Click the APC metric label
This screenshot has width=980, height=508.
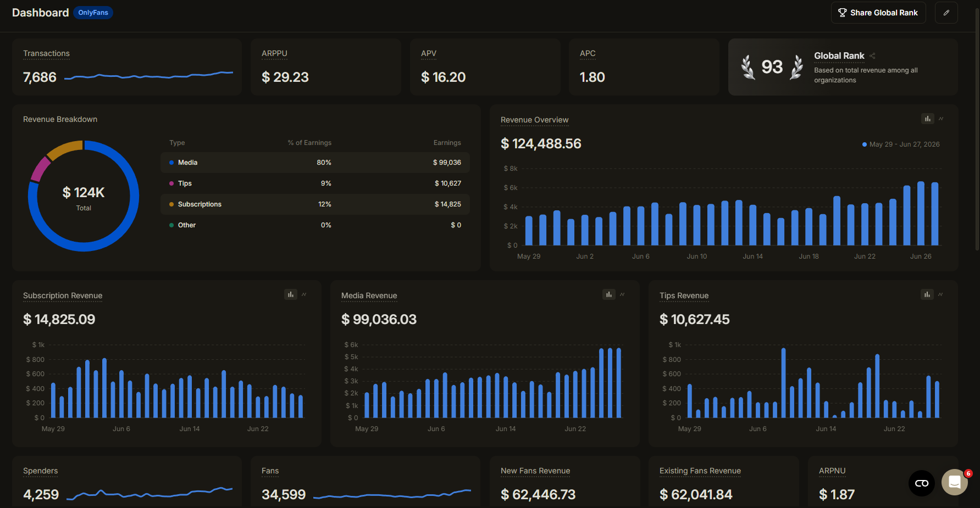[x=588, y=53]
